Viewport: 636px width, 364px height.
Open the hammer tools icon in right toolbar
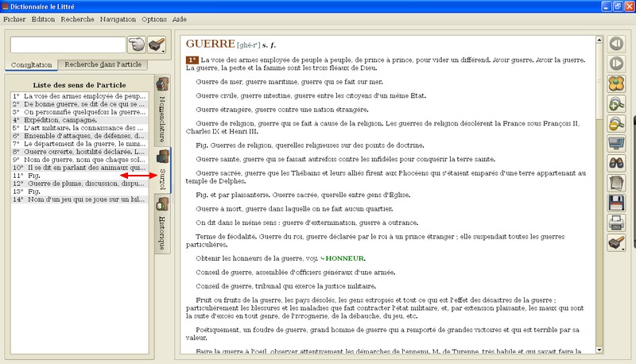point(616,243)
